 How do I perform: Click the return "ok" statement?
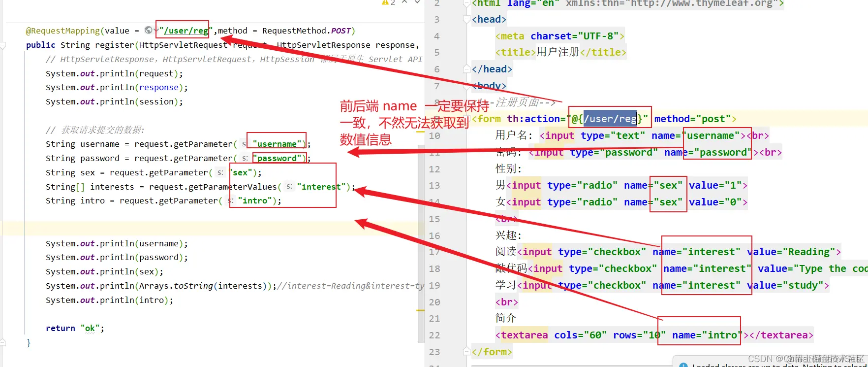pos(75,328)
